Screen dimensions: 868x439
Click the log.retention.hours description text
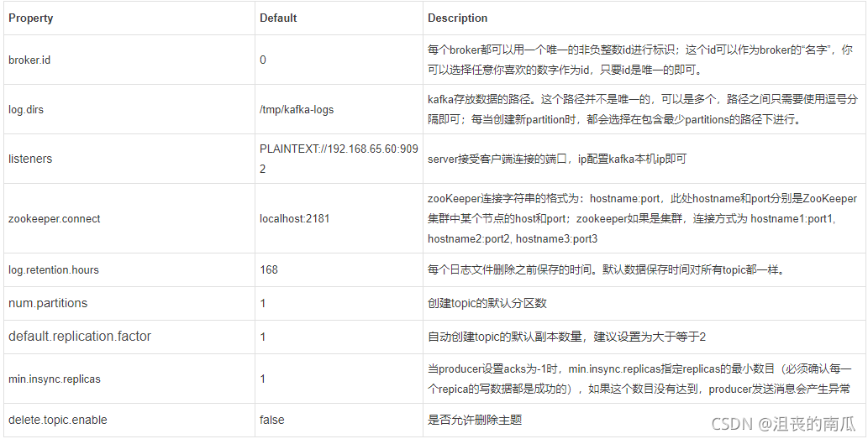(606, 270)
